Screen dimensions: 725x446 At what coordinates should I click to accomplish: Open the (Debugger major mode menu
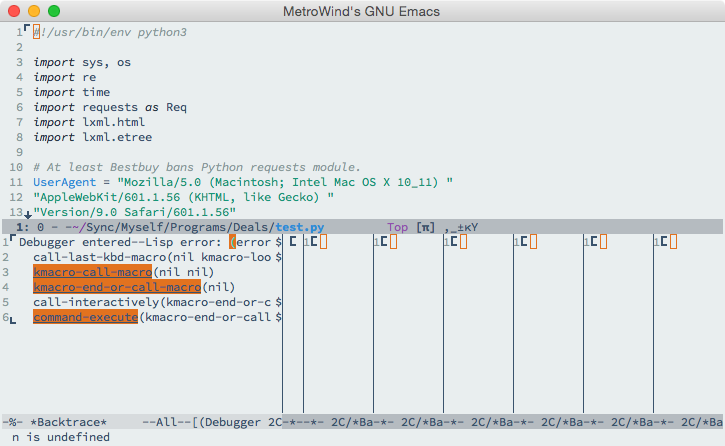[233, 423]
